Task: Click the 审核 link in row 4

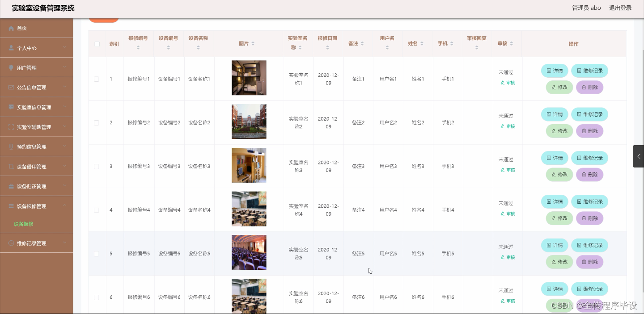Action: 508,214
